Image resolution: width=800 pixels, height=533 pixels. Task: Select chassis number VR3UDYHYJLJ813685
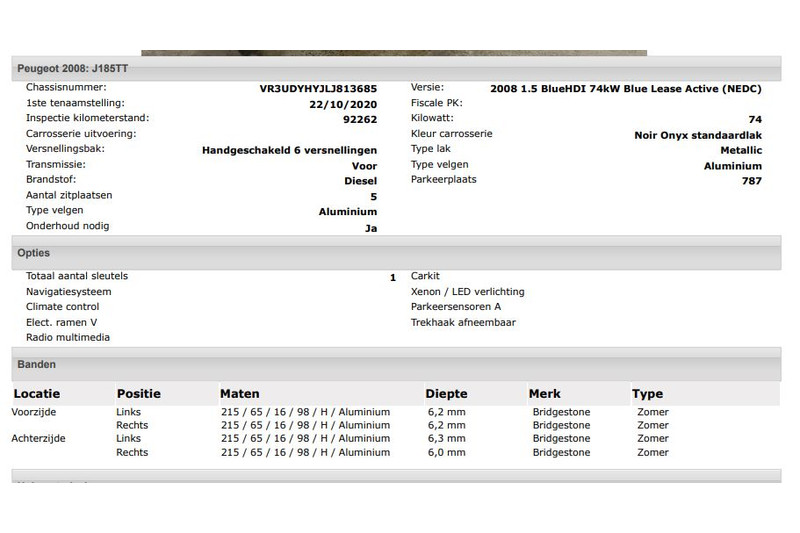coord(318,88)
